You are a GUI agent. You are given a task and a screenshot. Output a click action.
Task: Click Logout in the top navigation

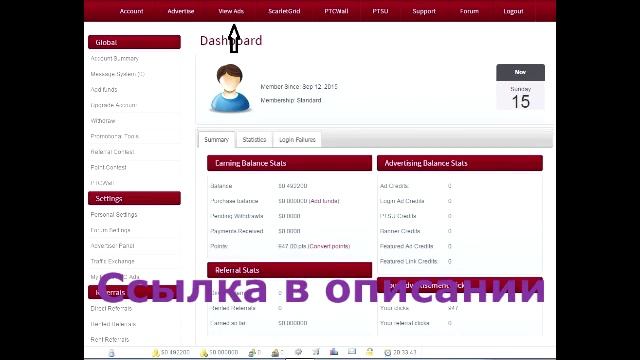[x=513, y=11]
